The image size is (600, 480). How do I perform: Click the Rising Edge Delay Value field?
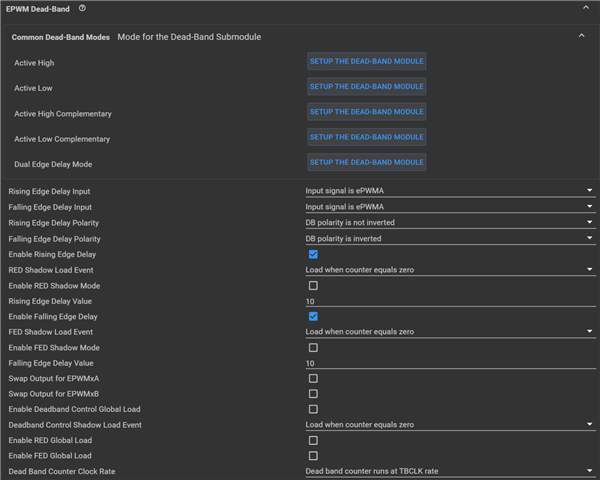tap(450, 302)
